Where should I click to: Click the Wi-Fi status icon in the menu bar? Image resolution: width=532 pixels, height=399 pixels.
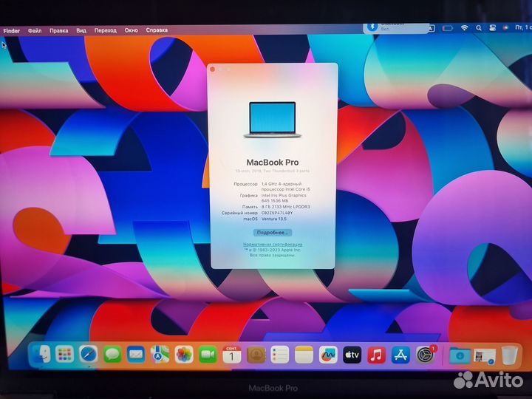pyautogui.click(x=465, y=28)
